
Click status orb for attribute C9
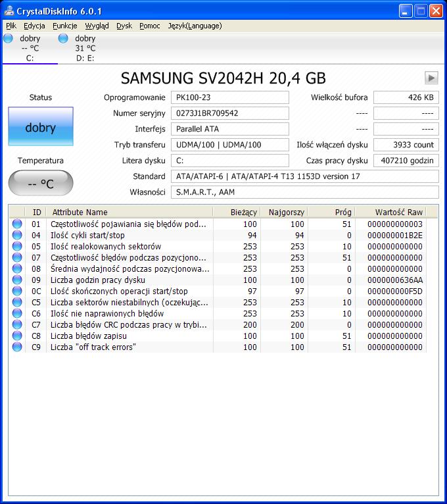click(17, 347)
